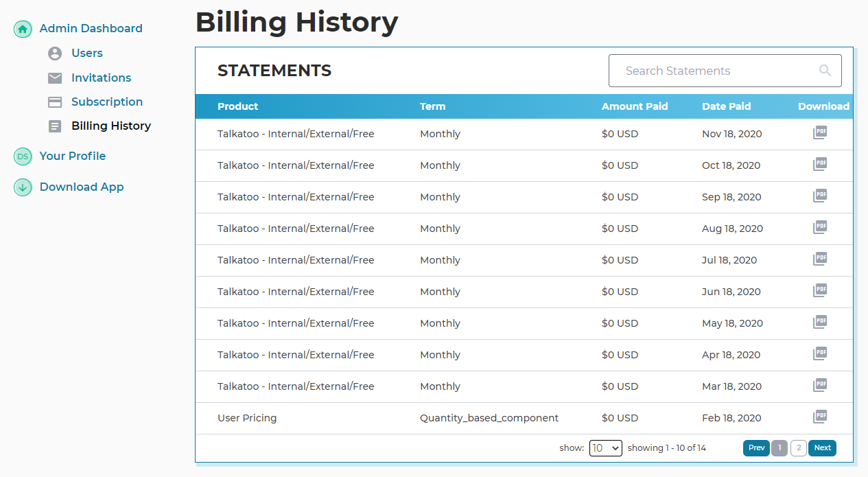The height and width of the screenshot is (477, 868).
Task: Click the $0 USD amount for Jul 18
Action: (620, 260)
